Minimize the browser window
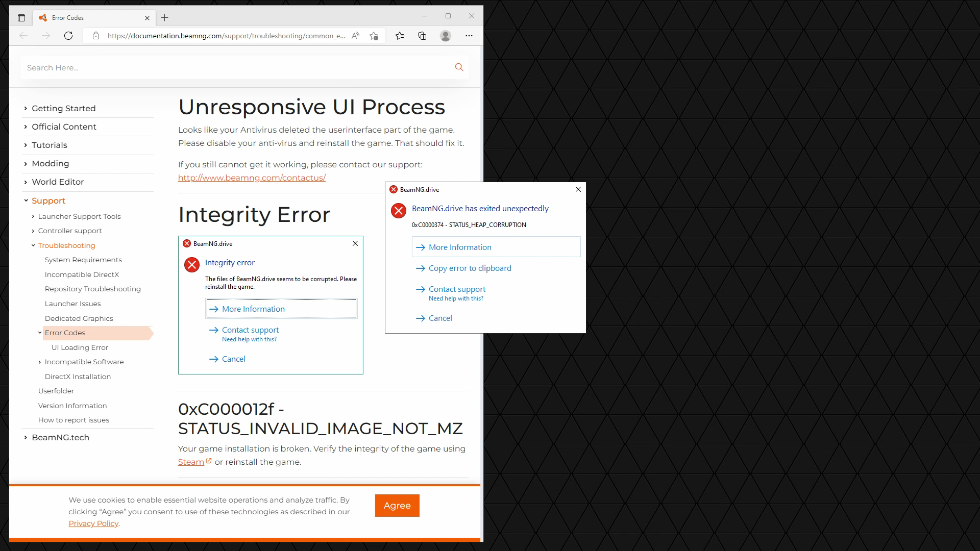 point(424,16)
